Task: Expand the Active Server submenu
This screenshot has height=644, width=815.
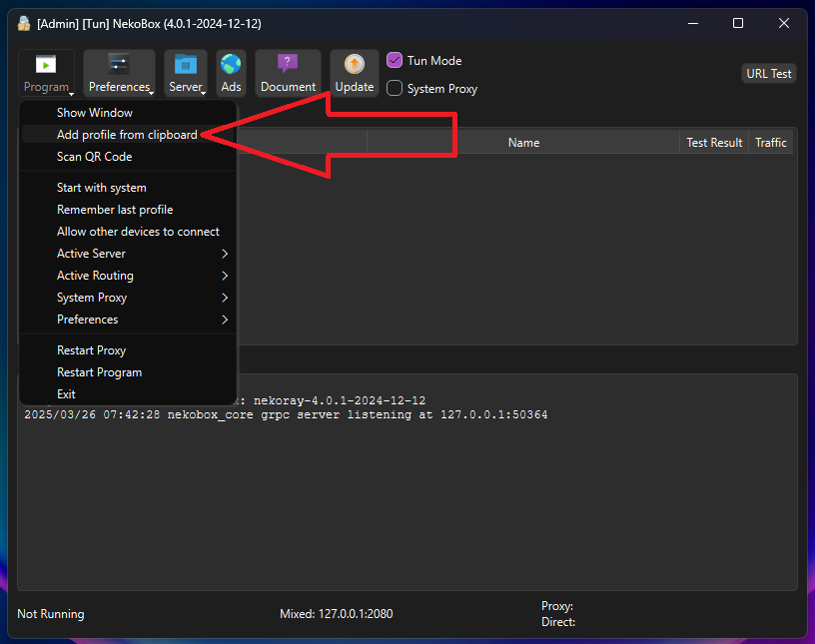Action: pyautogui.click(x=128, y=254)
